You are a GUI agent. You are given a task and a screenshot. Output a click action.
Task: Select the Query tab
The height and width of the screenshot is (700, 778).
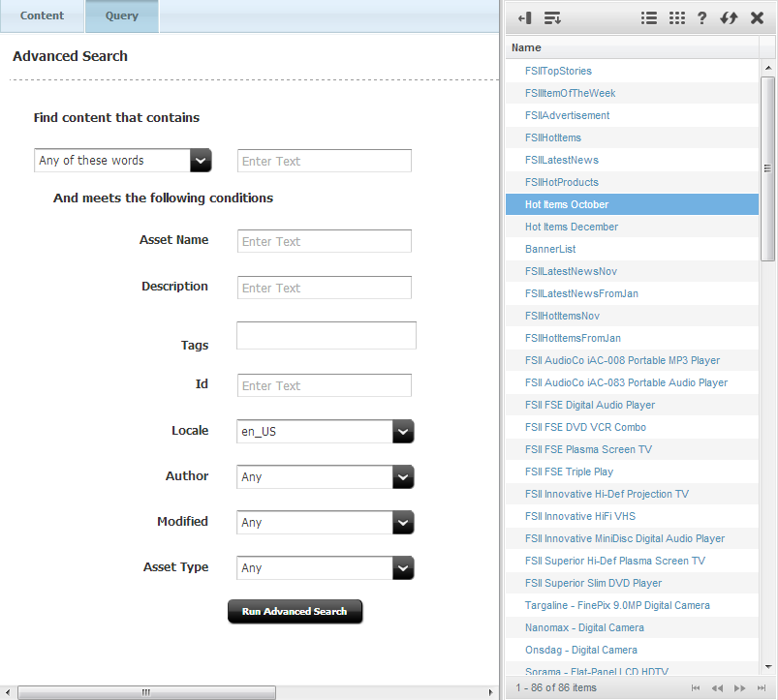(x=122, y=15)
